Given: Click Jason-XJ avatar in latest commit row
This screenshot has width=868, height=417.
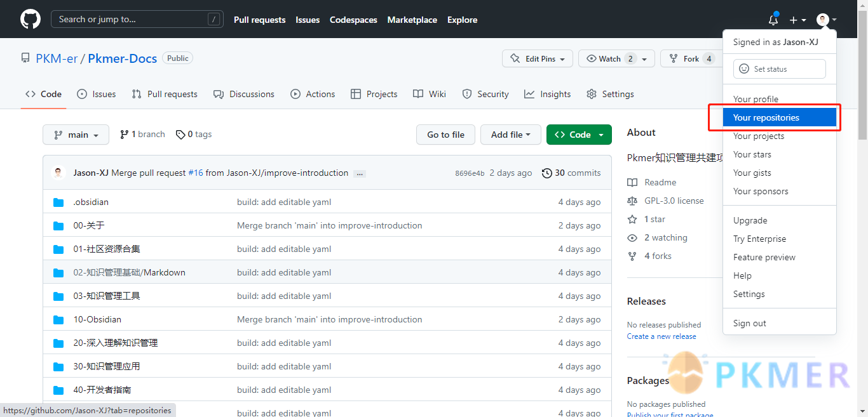Looking at the screenshot, I should click(x=58, y=173).
